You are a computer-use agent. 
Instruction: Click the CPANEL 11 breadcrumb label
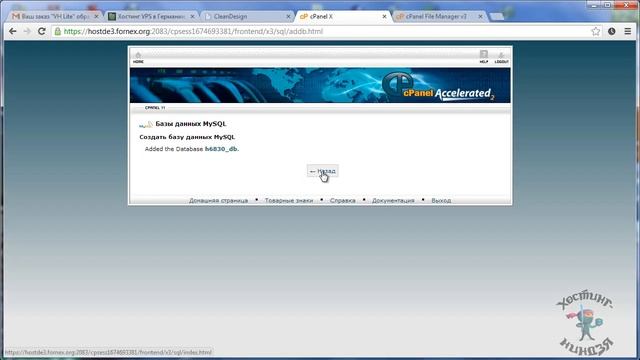tap(155, 108)
